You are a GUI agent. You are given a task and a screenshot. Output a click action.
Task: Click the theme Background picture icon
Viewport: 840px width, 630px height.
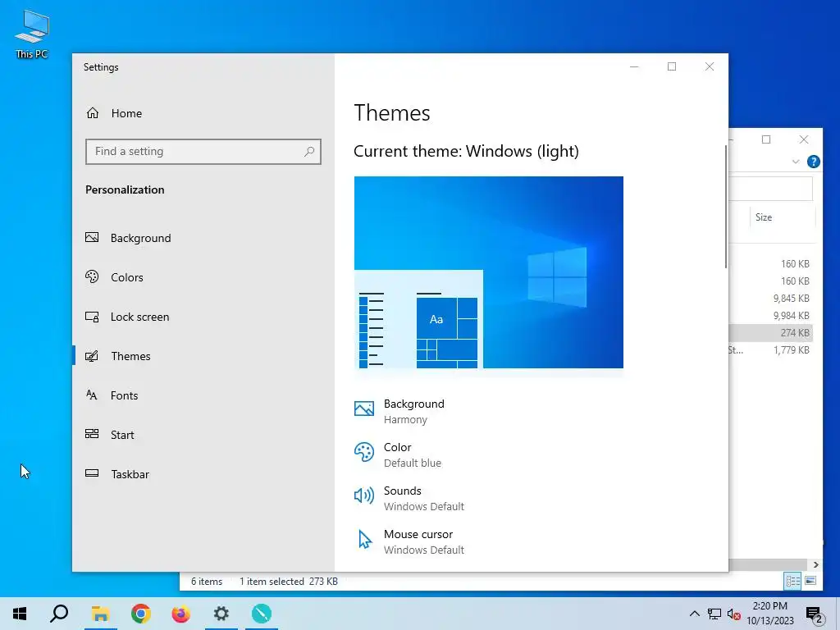pos(364,409)
